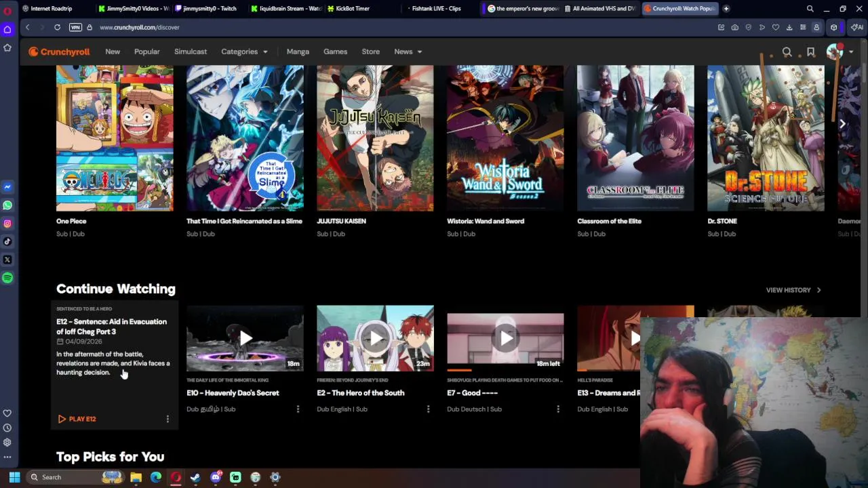The image size is (868, 488).
Task: Go back with the browser back arrow
Action: (x=27, y=27)
